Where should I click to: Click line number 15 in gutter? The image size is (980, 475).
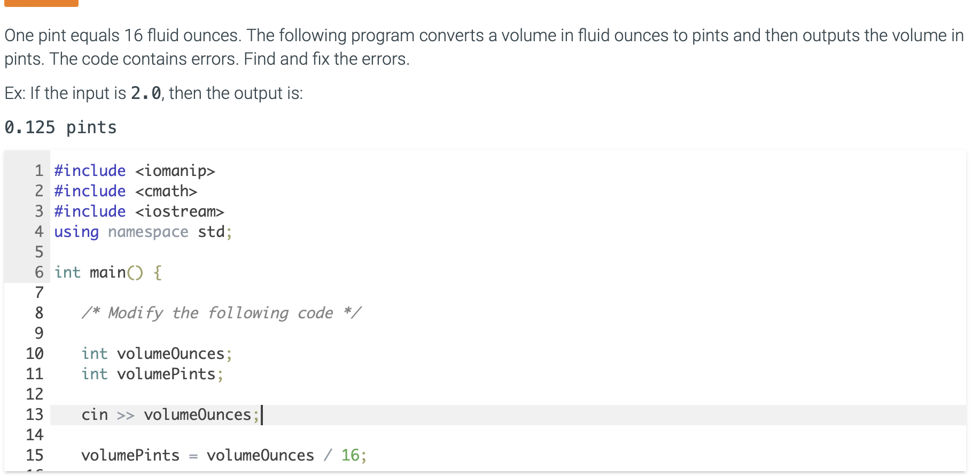point(35,455)
